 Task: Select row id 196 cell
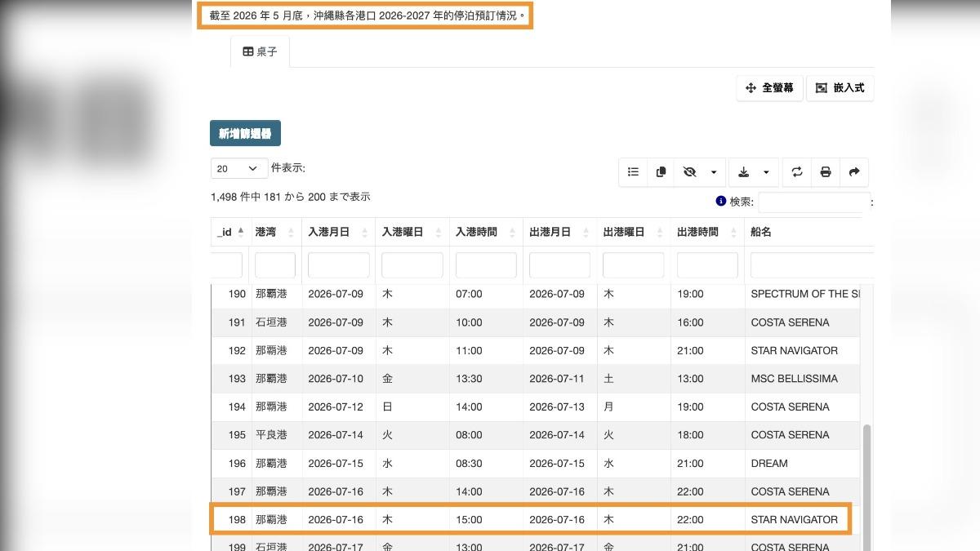(230, 463)
